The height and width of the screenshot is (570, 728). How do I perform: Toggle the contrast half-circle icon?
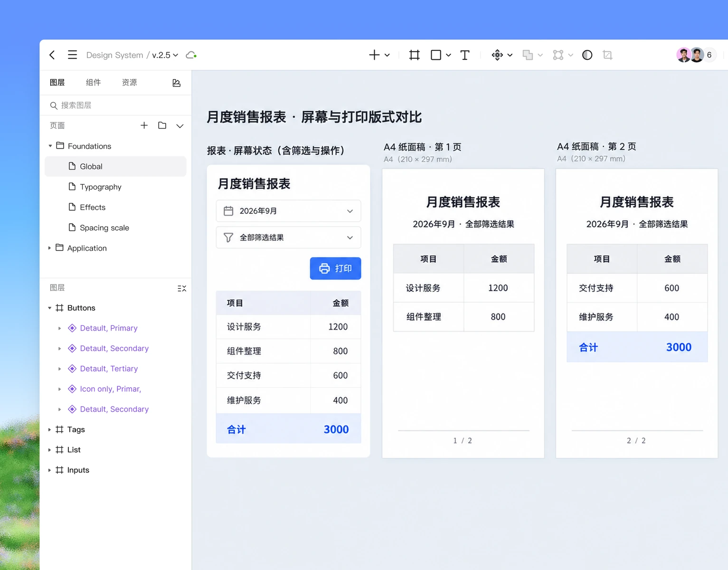pyautogui.click(x=587, y=55)
